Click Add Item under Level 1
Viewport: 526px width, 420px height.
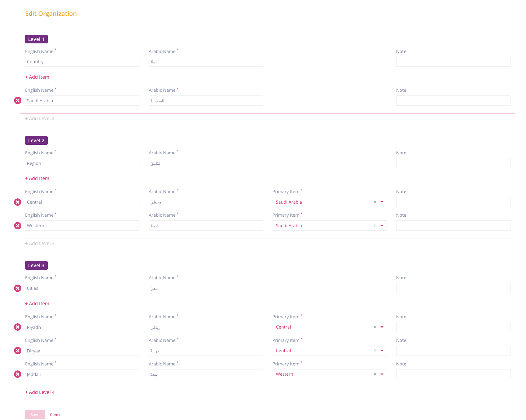coord(37,77)
